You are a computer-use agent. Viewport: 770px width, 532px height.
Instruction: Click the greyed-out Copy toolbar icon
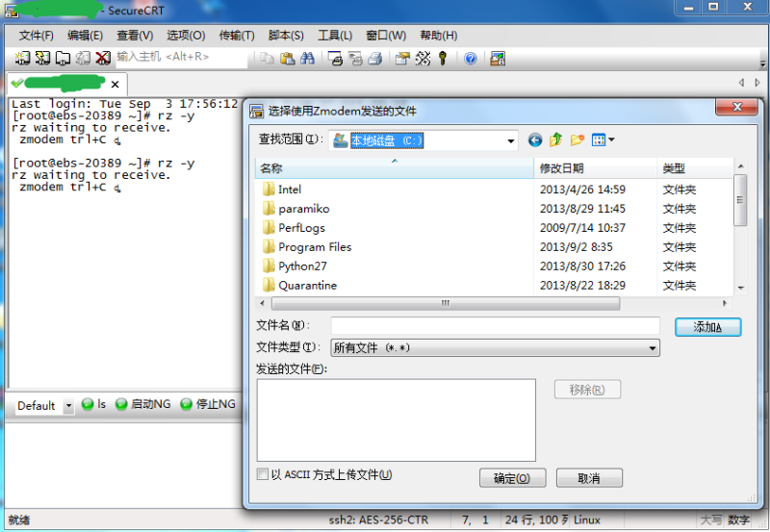pyautogui.click(x=268, y=59)
